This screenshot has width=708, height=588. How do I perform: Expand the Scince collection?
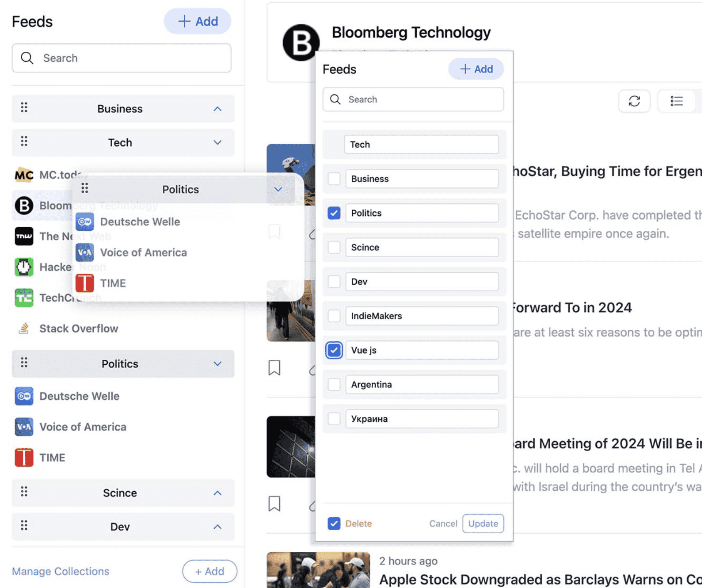click(217, 493)
